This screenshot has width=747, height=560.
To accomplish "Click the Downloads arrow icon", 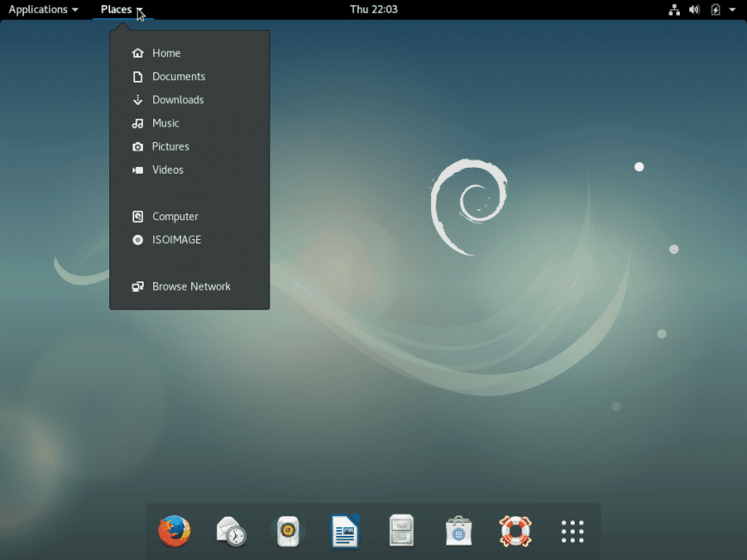I will click(138, 100).
